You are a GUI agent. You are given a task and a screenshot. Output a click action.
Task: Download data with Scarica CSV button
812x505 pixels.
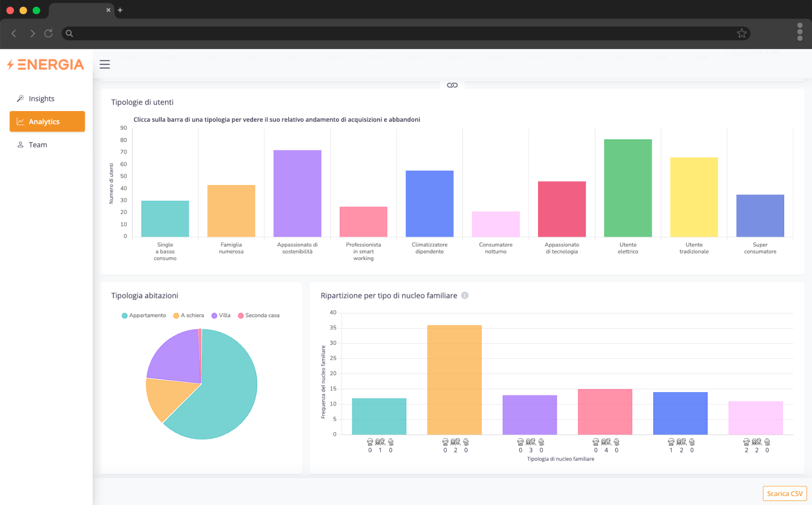coord(784,493)
